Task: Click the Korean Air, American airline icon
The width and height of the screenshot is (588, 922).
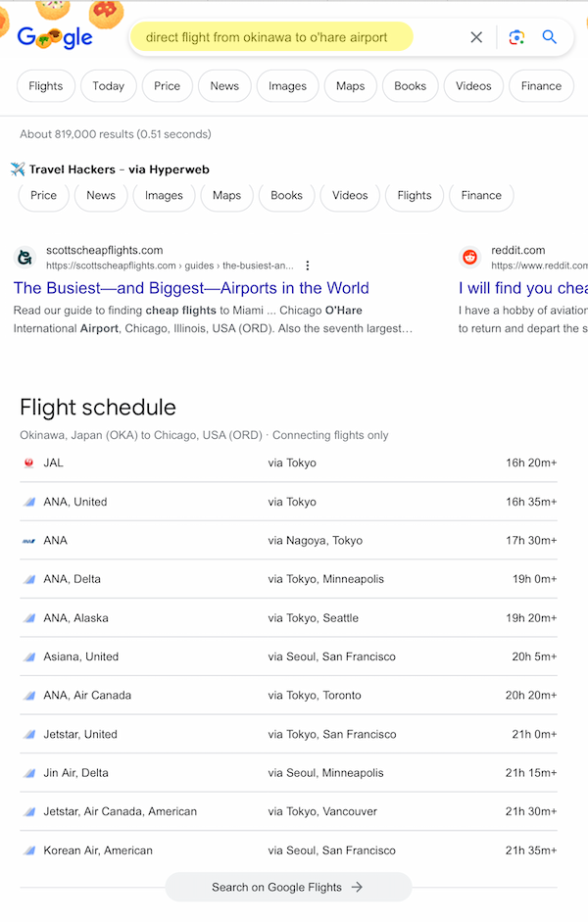Action: pyautogui.click(x=28, y=850)
